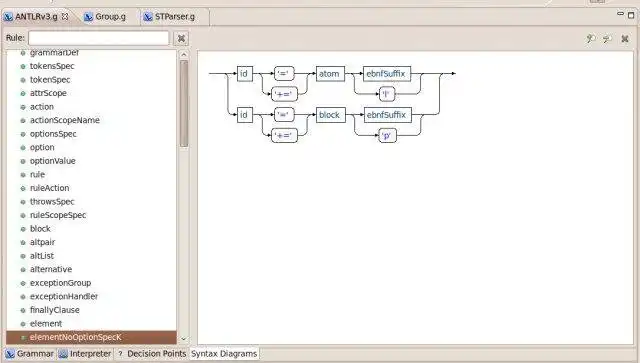The width and height of the screenshot is (640, 363).
Task: Click the zoom out magnifier icon
Action: coord(607,39)
